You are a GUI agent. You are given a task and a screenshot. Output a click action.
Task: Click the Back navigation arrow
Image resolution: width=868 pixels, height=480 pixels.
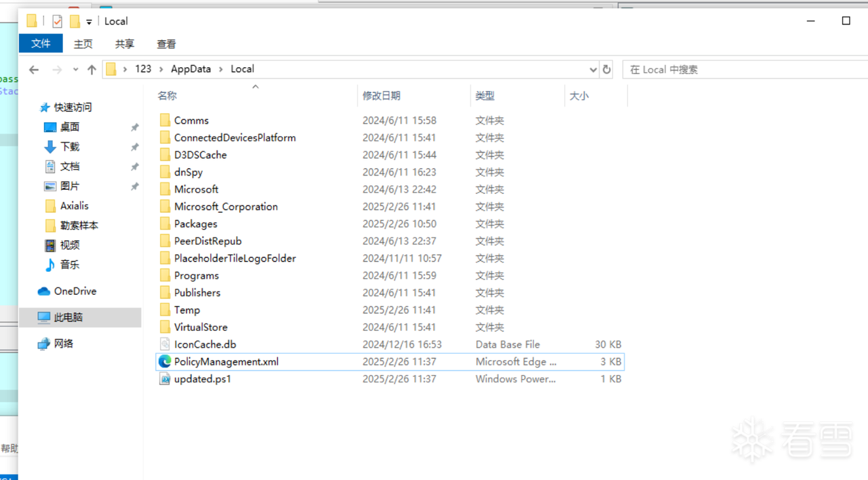(x=34, y=69)
